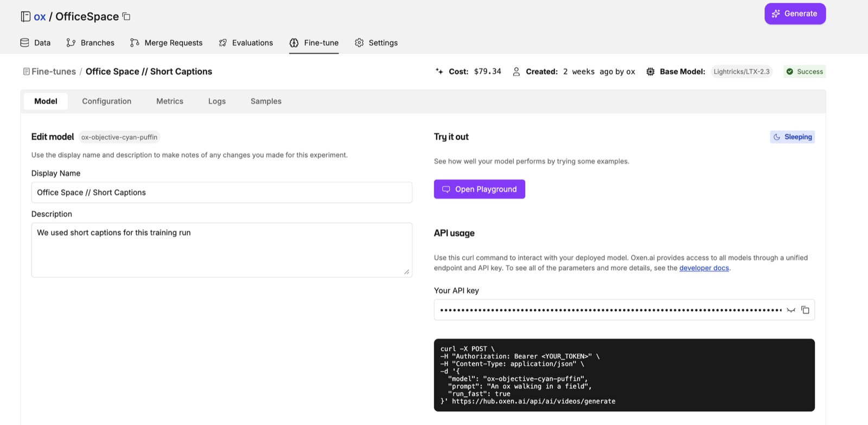The width and height of the screenshot is (868, 425).
Task: Click the "Office Space // Short Captions" breadcrumb title
Action: click(149, 71)
